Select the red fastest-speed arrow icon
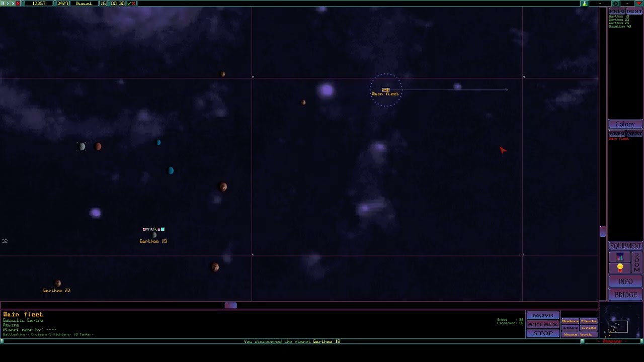The height and width of the screenshot is (362, 644). [x=18, y=4]
